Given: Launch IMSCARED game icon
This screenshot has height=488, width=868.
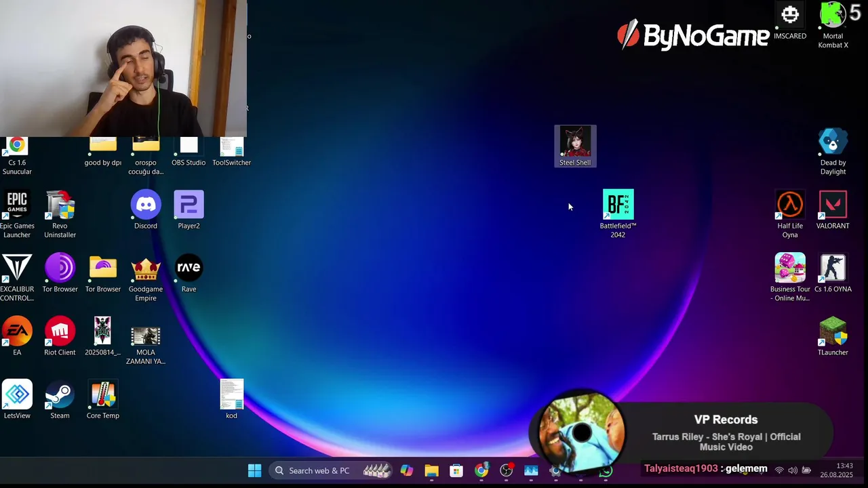Looking at the screenshot, I should click(790, 20).
